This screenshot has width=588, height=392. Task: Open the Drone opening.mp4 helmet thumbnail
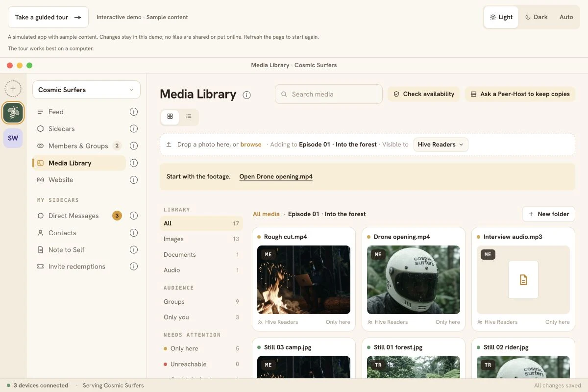point(414,280)
